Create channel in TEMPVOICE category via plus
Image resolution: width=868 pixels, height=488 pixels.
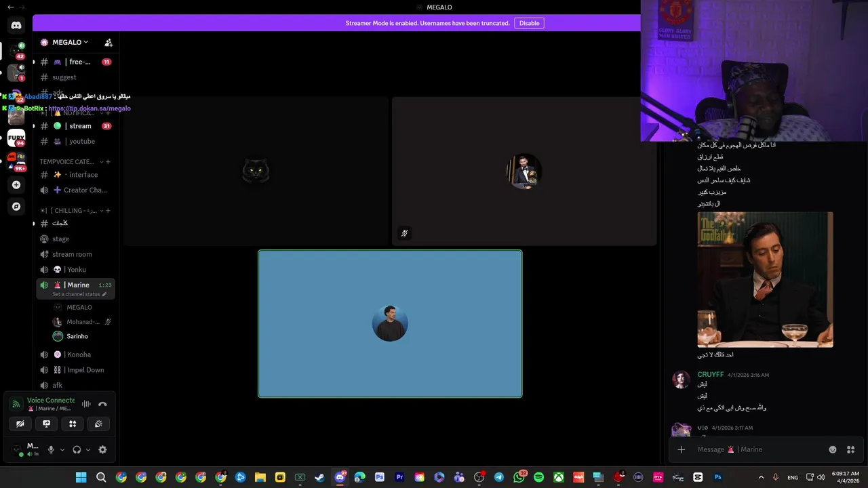click(108, 162)
